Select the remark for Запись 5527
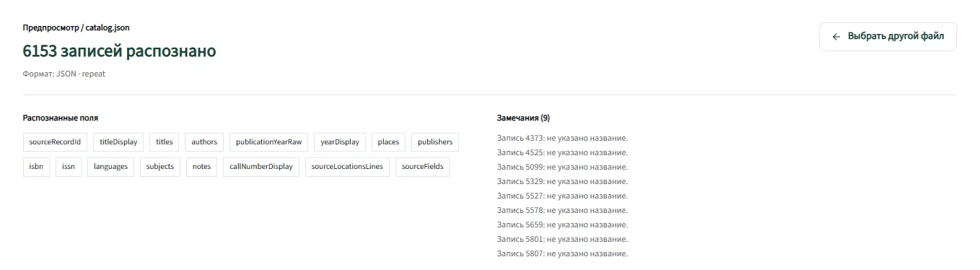 coord(562,196)
